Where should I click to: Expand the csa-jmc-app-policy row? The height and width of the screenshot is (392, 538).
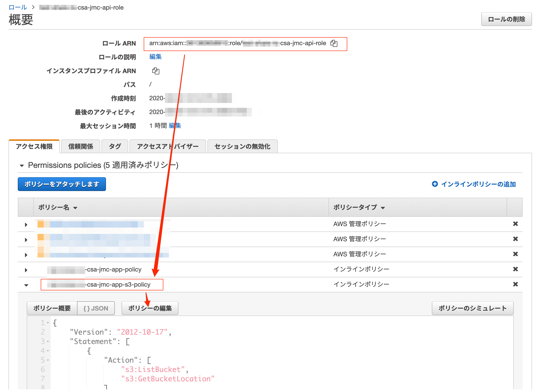click(x=26, y=270)
